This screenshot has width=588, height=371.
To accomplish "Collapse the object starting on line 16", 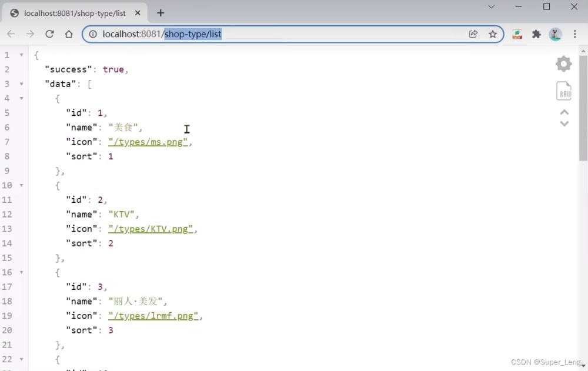I will point(22,272).
